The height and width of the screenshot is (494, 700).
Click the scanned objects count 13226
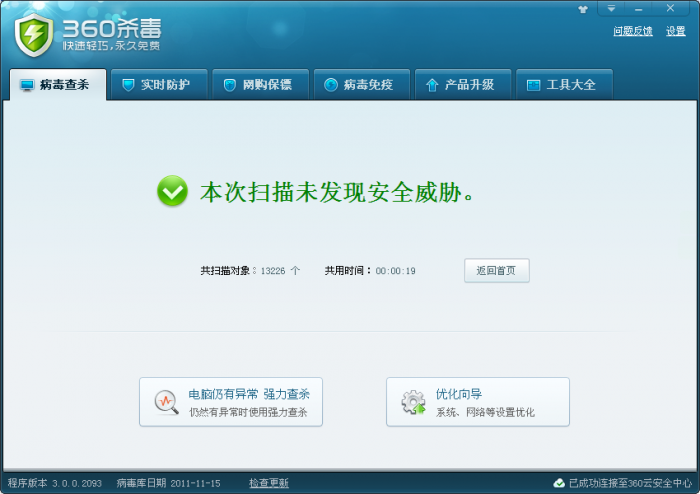click(273, 271)
